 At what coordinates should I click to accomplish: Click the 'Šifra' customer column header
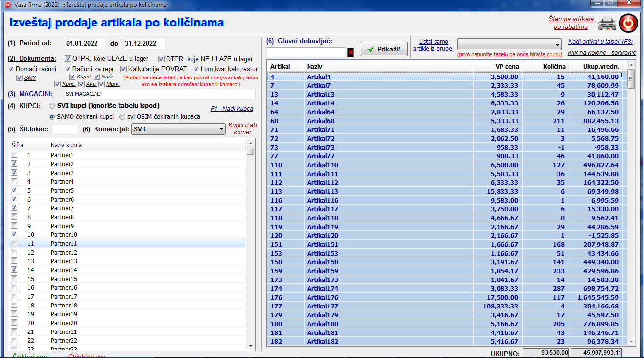[28, 145]
